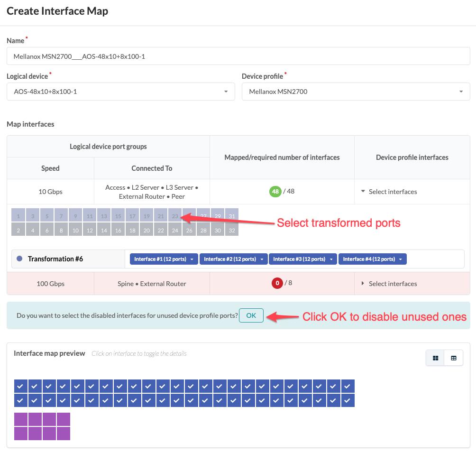Click OK to disable unused interfaces

[x=251, y=315]
